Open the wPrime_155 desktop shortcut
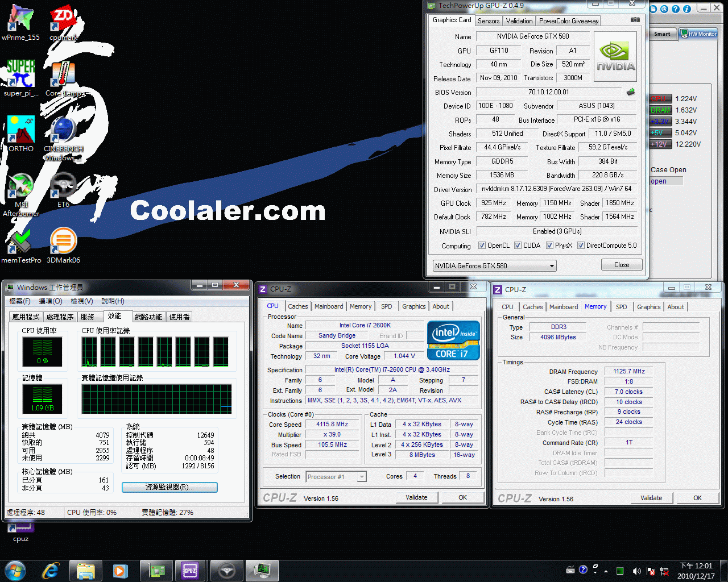728x582 pixels. 20,23
